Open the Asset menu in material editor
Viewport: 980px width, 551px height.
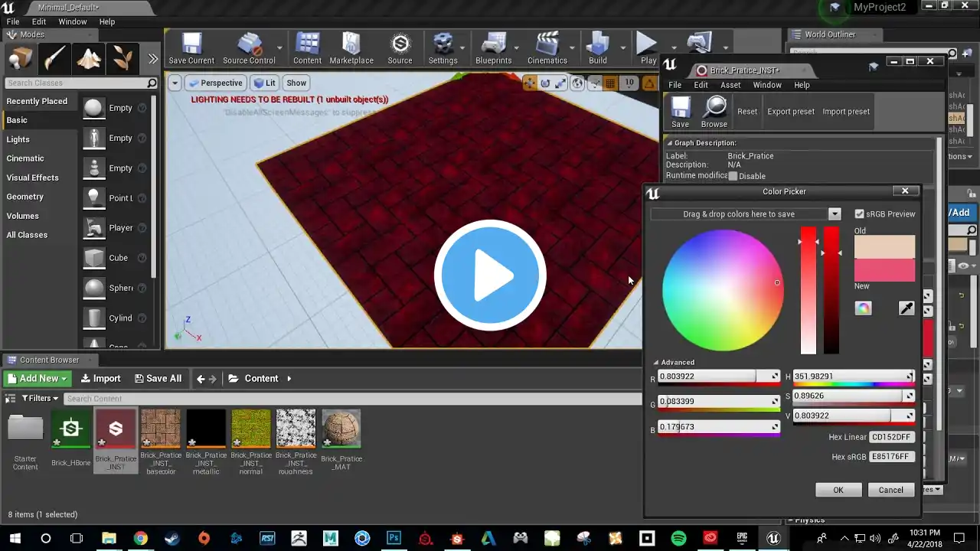(730, 85)
